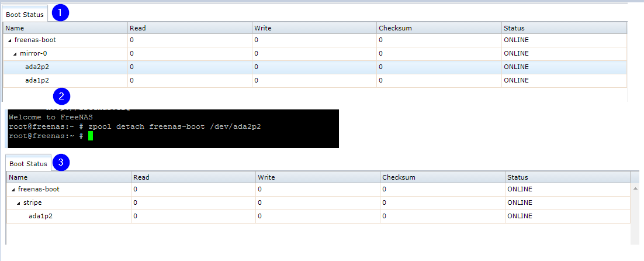
Task: Open the Boot Status tab above the stripe table
Action: click(x=28, y=164)
